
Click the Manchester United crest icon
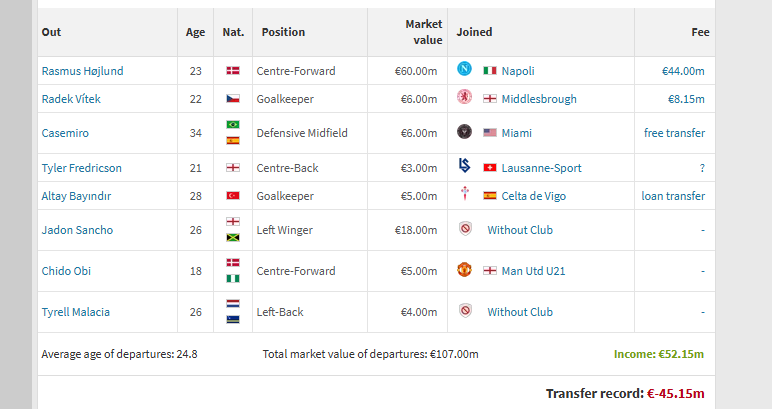464,270
